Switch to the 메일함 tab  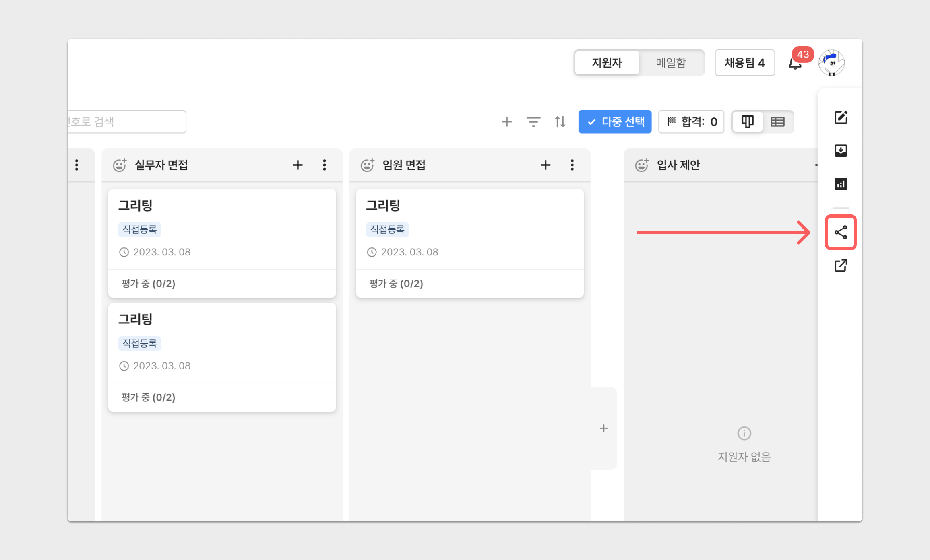point(671,63)
